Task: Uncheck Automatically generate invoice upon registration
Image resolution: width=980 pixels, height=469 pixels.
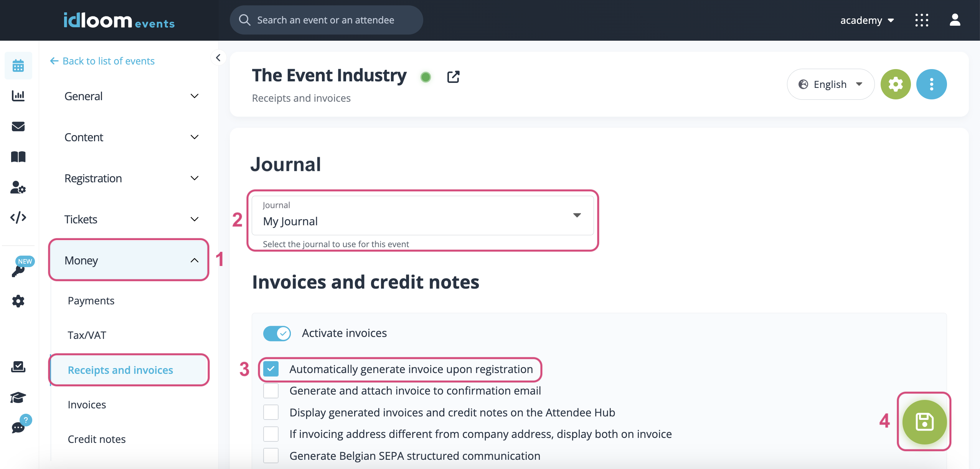Action: click(271, 369)
